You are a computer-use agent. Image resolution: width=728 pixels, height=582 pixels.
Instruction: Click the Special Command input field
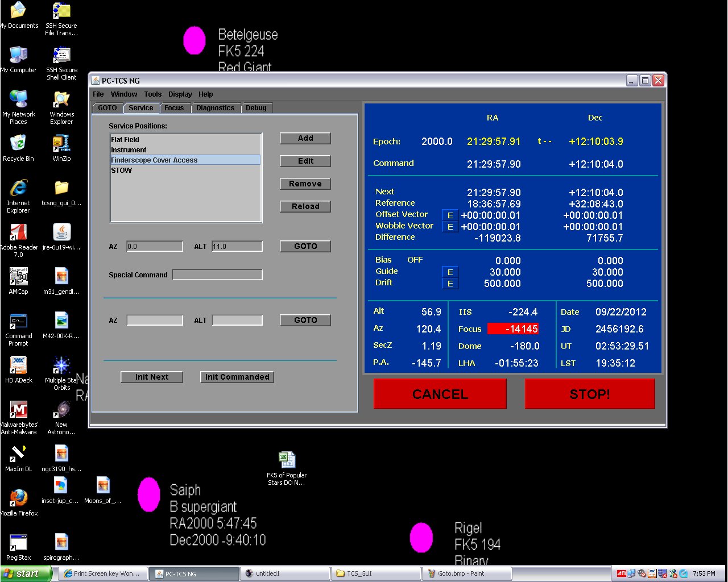pos(217,275)
